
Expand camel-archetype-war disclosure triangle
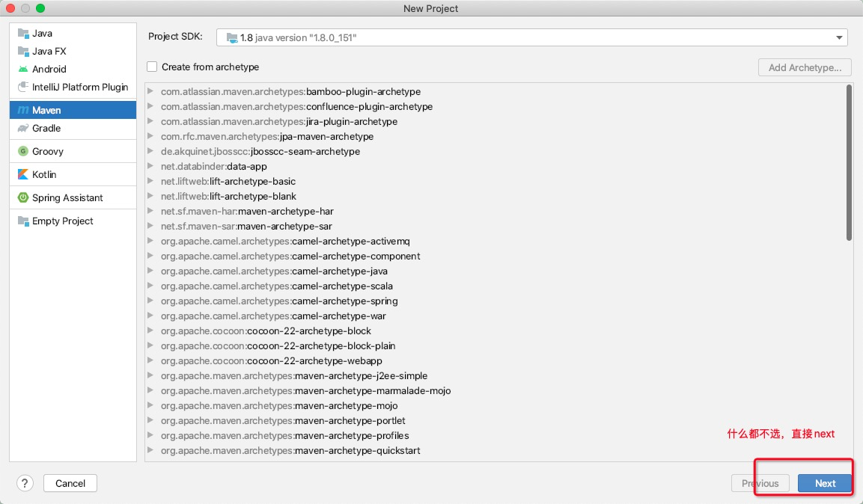150,316
